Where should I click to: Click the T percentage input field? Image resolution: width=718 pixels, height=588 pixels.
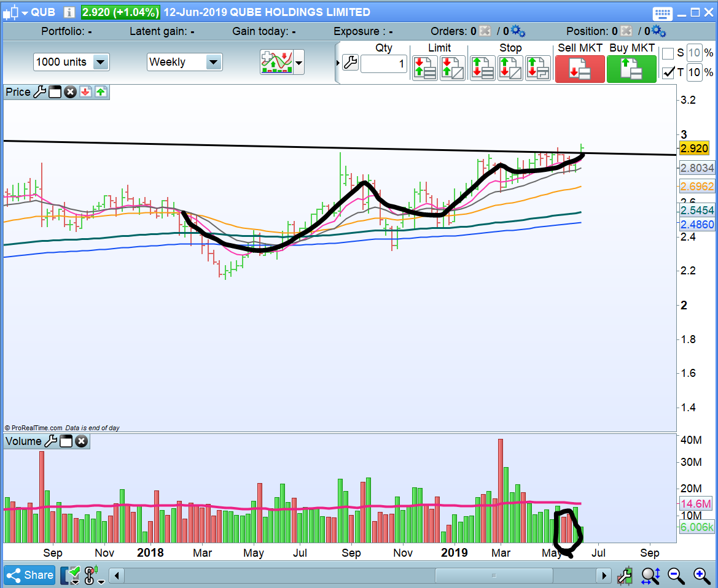[694, 72]
